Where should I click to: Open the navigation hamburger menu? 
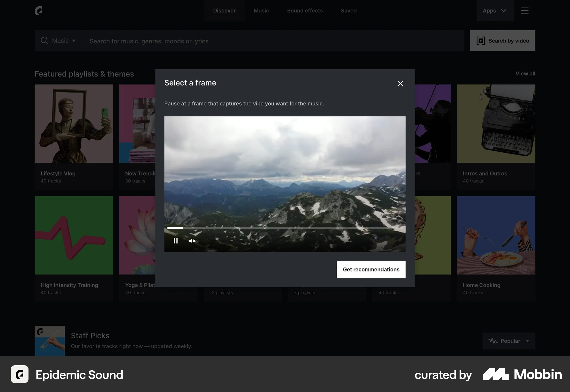[525, 10]
